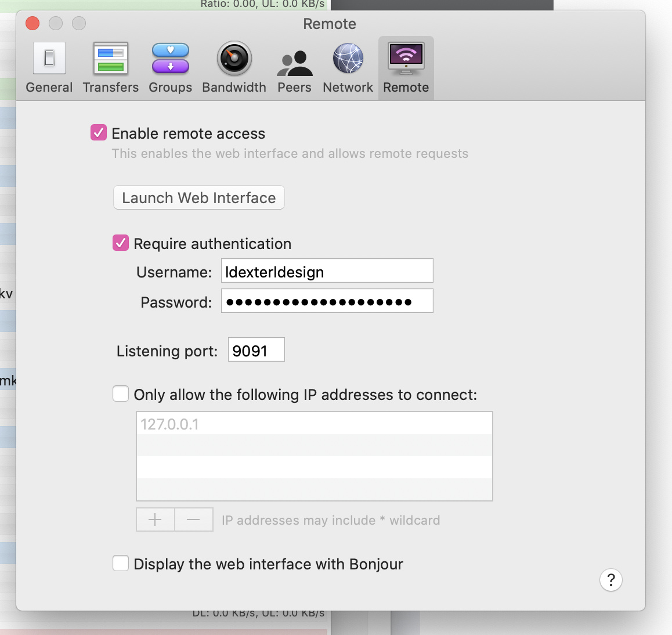Click into the Password field

pyautogui.click(x=327, y=301)
